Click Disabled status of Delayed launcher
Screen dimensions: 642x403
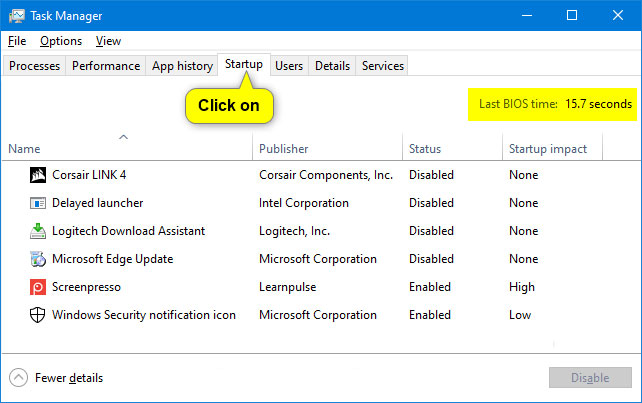pos(431,203)
